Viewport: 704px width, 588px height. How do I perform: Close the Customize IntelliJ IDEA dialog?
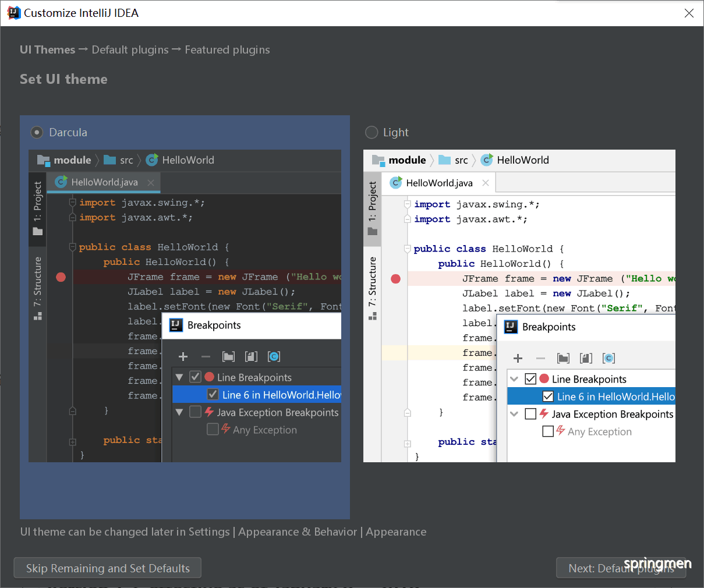[x=689, y=13]
